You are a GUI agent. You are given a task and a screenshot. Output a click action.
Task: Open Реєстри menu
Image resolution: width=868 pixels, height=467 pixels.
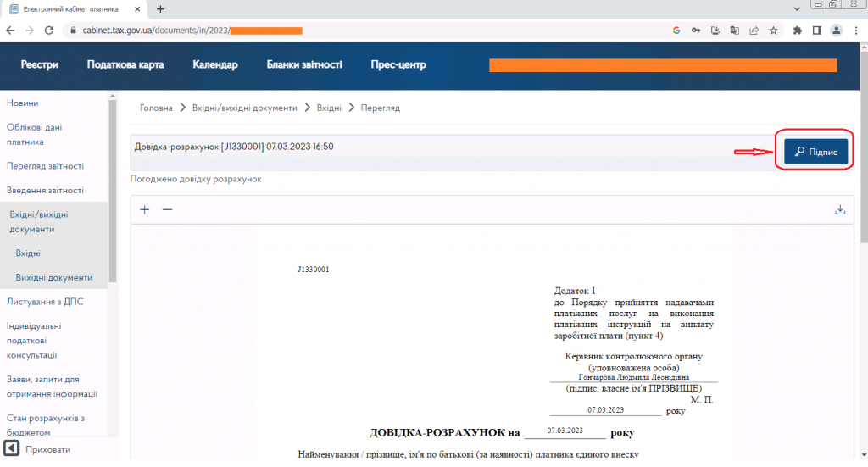click(39, 64)
